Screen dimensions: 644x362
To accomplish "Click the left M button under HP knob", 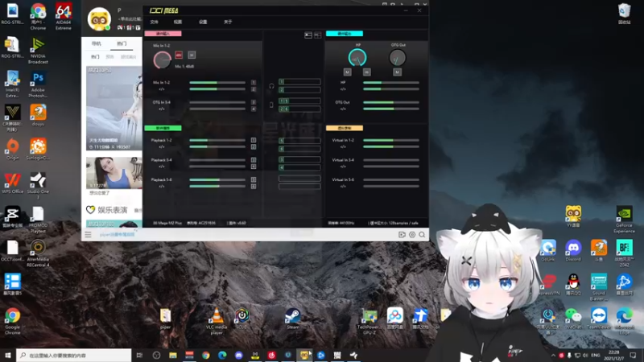I will tap(347, 72).
